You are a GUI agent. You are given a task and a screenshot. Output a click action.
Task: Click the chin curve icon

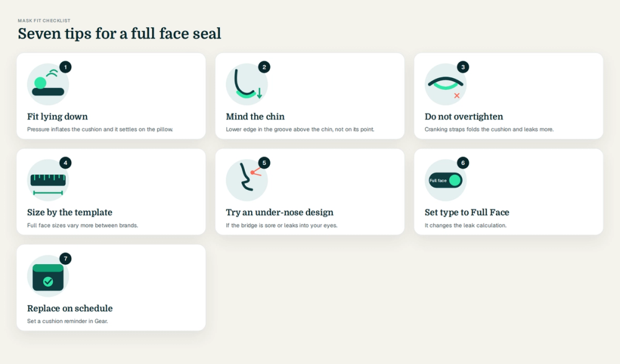pyautogui.click(x=247, y=84)
